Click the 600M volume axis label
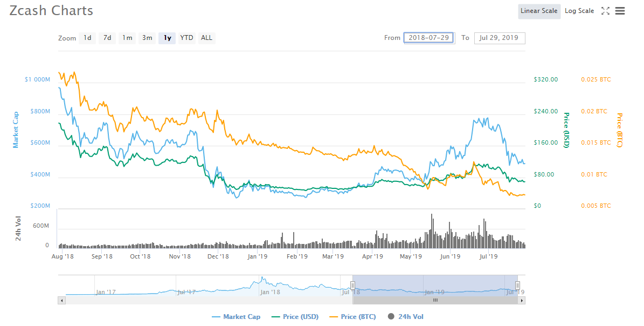This screenshot has height=326, width=644. coord(41,226)
